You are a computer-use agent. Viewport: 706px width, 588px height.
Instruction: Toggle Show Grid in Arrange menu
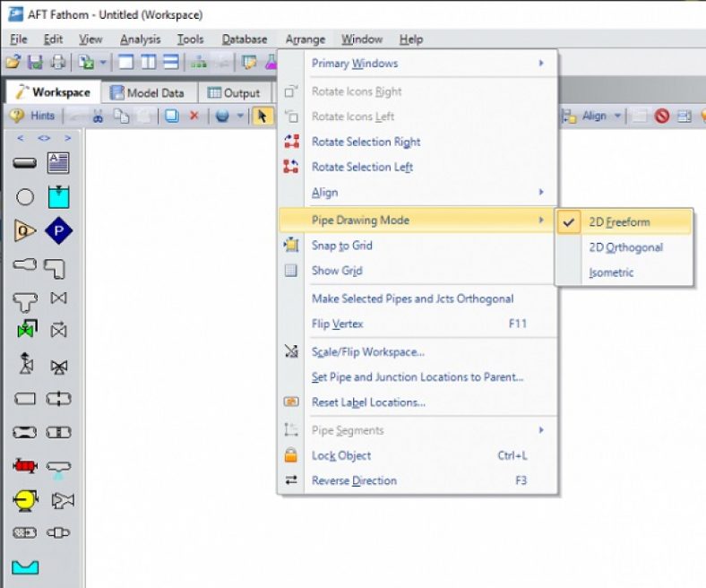click(x=337, y=271)
